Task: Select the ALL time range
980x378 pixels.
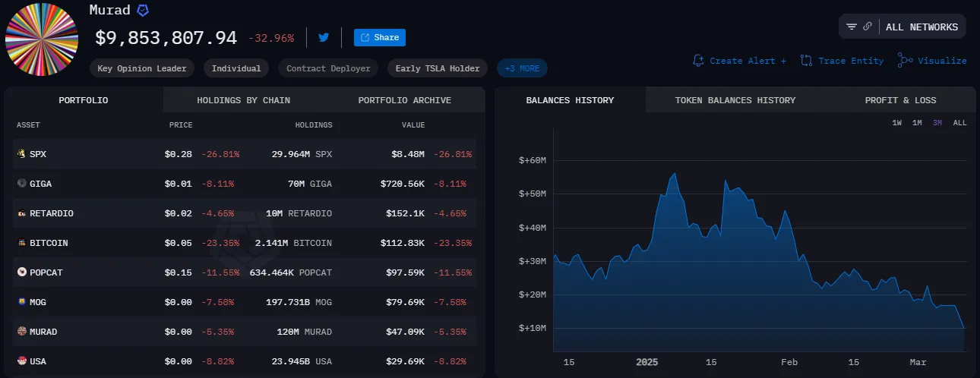Action: (959, 123)
